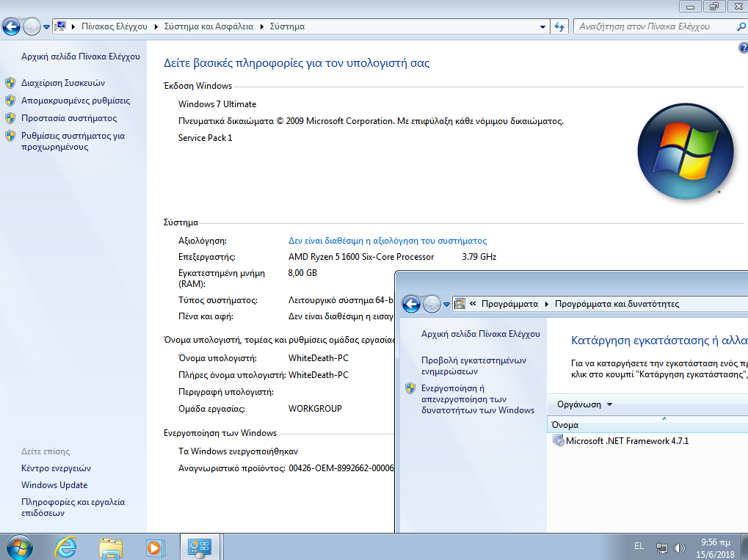Open Κέντρο ενεργειών

coord(56,468)
